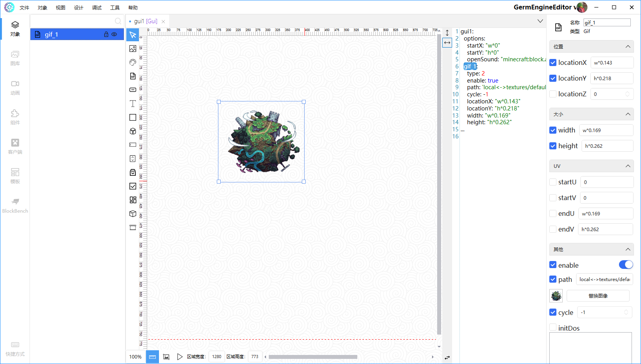The width and height of the screenshot is (641, 364).
Task: Select the grid layout tool
Action: (x=133, y=200)
